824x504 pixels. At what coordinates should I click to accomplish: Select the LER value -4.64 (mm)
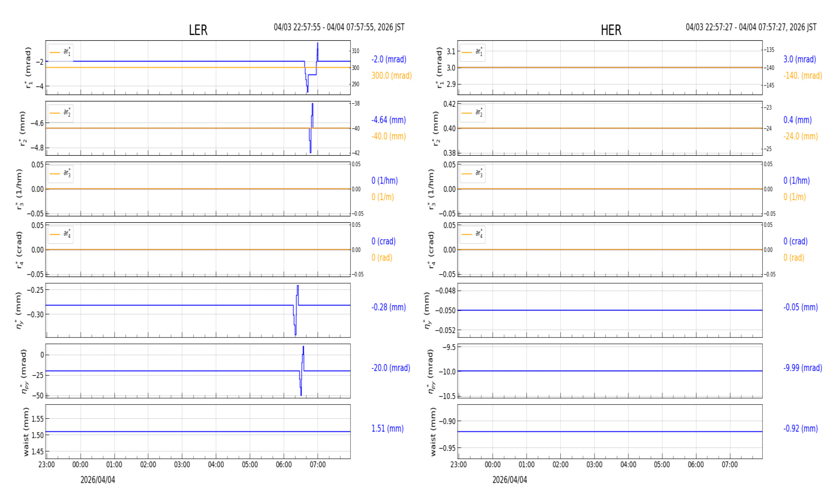[x=389, y=120]
